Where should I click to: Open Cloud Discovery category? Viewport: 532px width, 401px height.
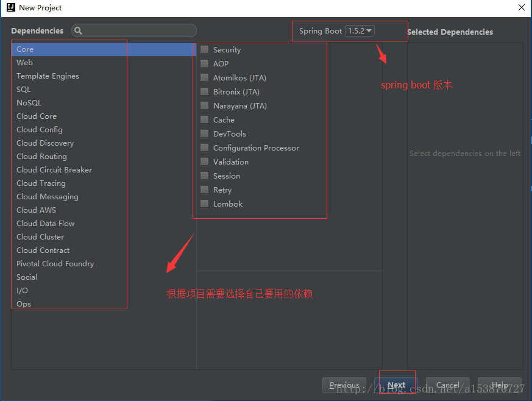104,143
